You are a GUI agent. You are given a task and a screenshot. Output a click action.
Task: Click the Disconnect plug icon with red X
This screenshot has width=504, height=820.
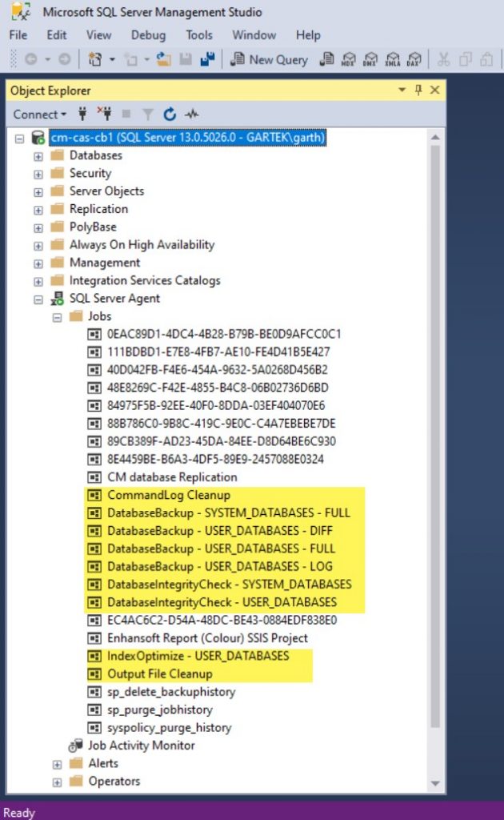click(x=104, y=115)
